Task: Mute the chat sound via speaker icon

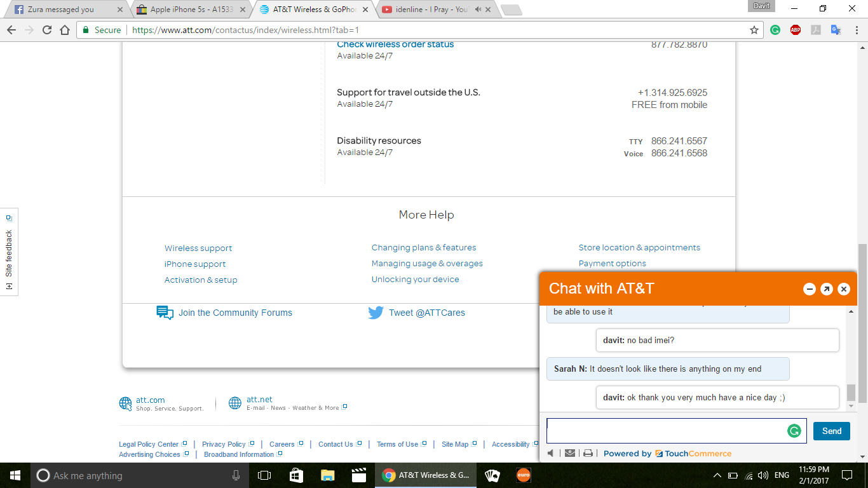Action: coord(550,453)
